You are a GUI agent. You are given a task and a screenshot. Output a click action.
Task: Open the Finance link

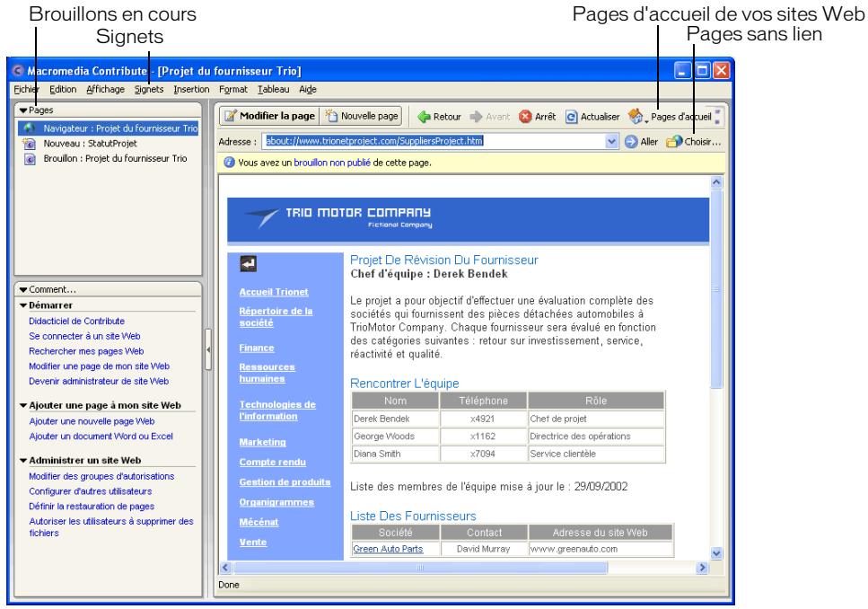pos(257,348)
